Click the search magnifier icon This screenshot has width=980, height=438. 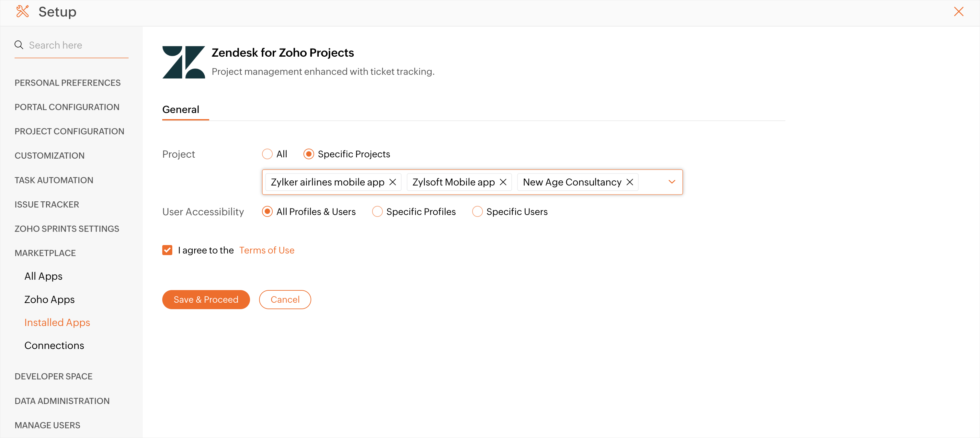(19, 45)
